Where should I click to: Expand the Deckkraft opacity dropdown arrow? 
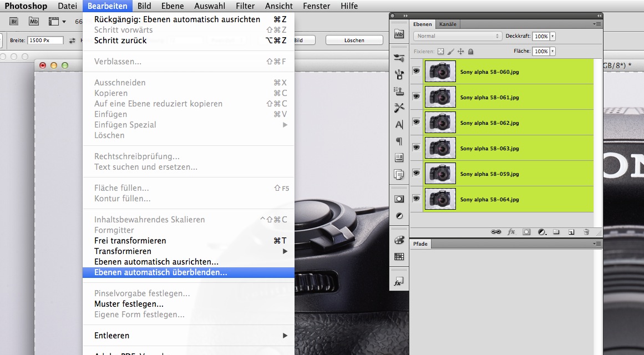pos(552,36)
